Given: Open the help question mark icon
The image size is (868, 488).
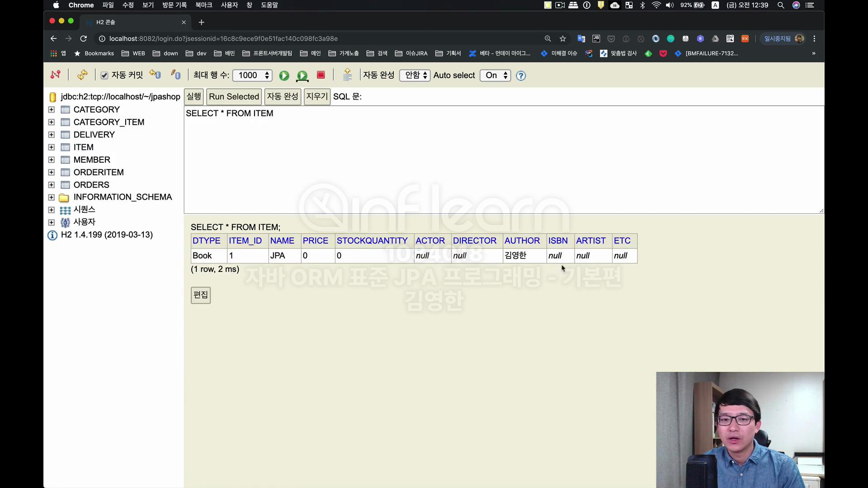Looking at the screenshot, I should coord(521,76).
